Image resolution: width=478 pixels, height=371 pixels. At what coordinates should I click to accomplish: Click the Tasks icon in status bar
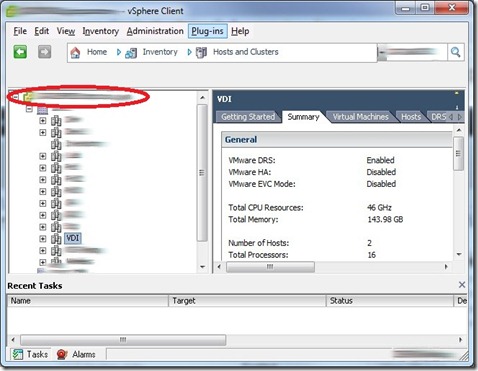pyautogui.click(x=17, y=354)
